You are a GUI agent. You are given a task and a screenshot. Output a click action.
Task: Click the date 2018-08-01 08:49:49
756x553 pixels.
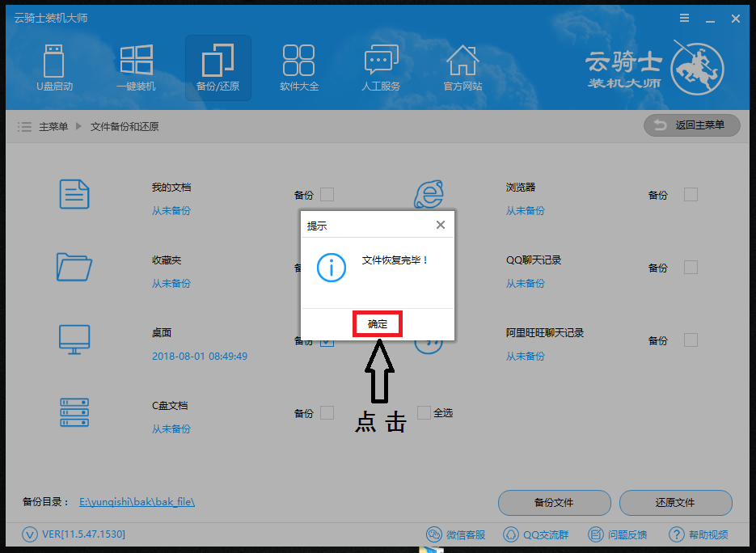coord(200,357)
